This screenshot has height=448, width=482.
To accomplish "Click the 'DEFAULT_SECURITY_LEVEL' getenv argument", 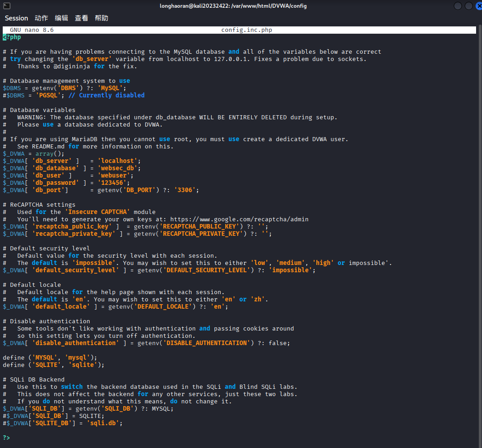I will pyautogui.click(x=207, y=270).
